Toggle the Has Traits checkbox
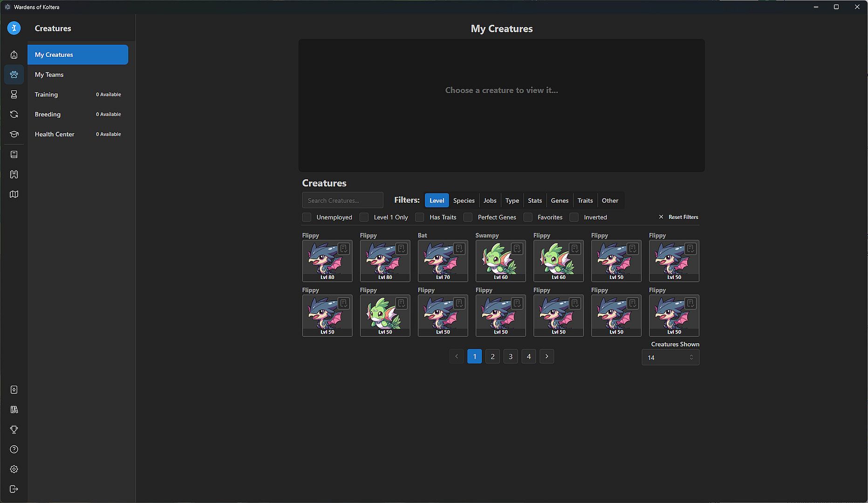 coord(420,218)
